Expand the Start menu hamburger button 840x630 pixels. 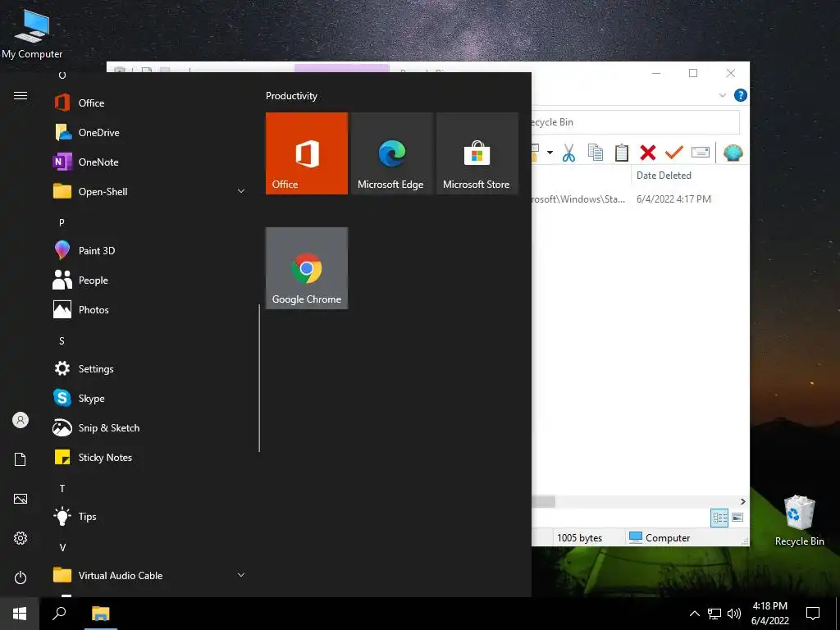pos(21,95)
